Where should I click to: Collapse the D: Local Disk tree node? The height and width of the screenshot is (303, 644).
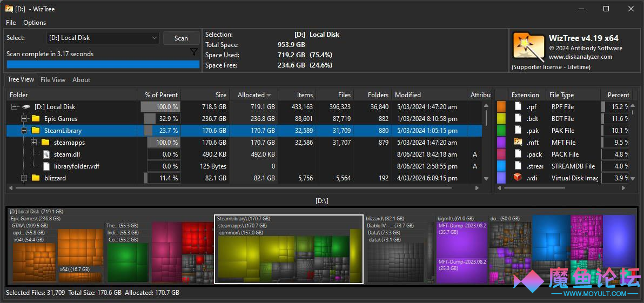click(15, 107)
